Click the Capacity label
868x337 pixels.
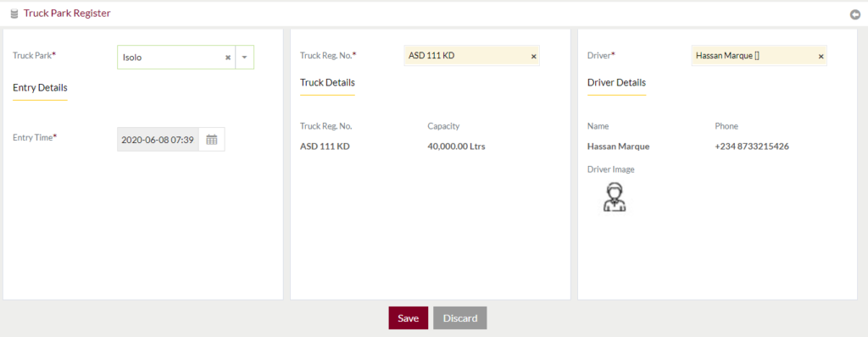[443, 126]
